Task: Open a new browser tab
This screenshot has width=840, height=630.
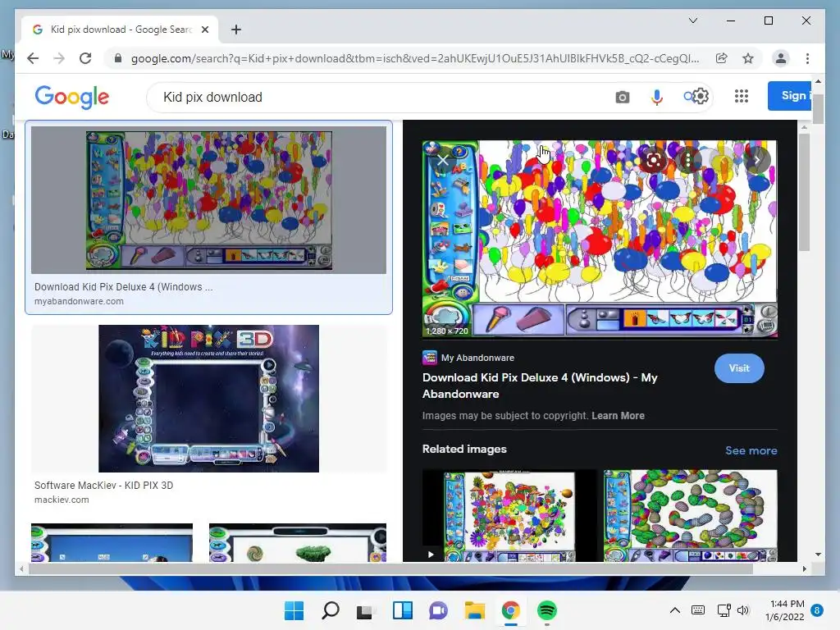Action: pyautogui.click(x=235, y=30)
